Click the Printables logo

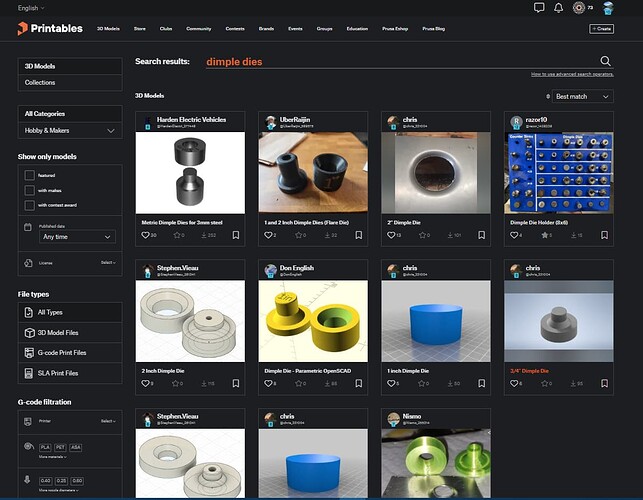[50, 28]
